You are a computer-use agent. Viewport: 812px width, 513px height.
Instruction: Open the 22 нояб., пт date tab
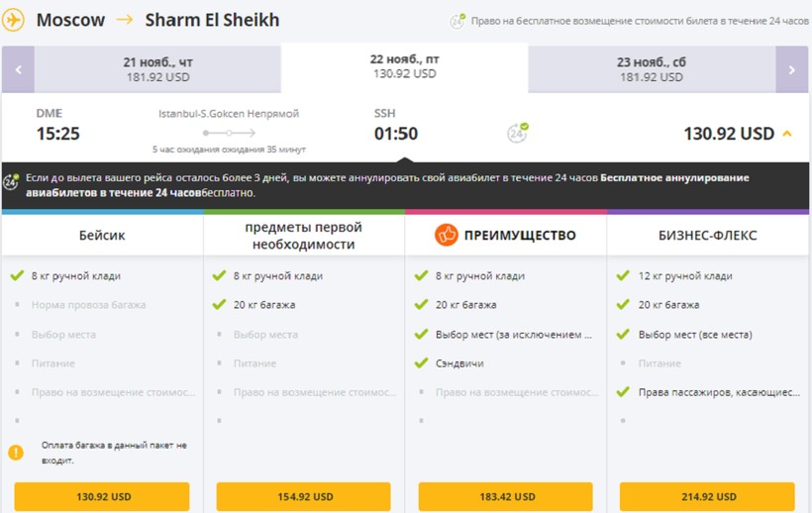pos(404,66)
